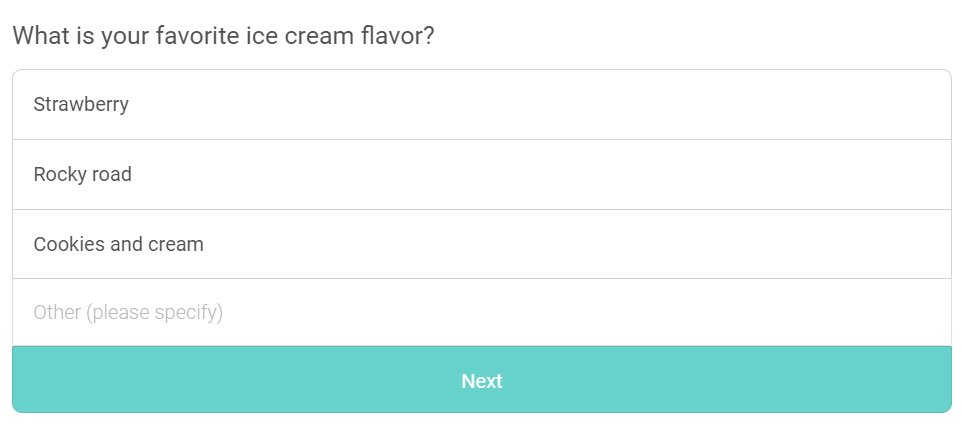962x427 pixels.
Task: Mark Strawberry as your answer
Action: pyautogui.click(x=482, y=104)
